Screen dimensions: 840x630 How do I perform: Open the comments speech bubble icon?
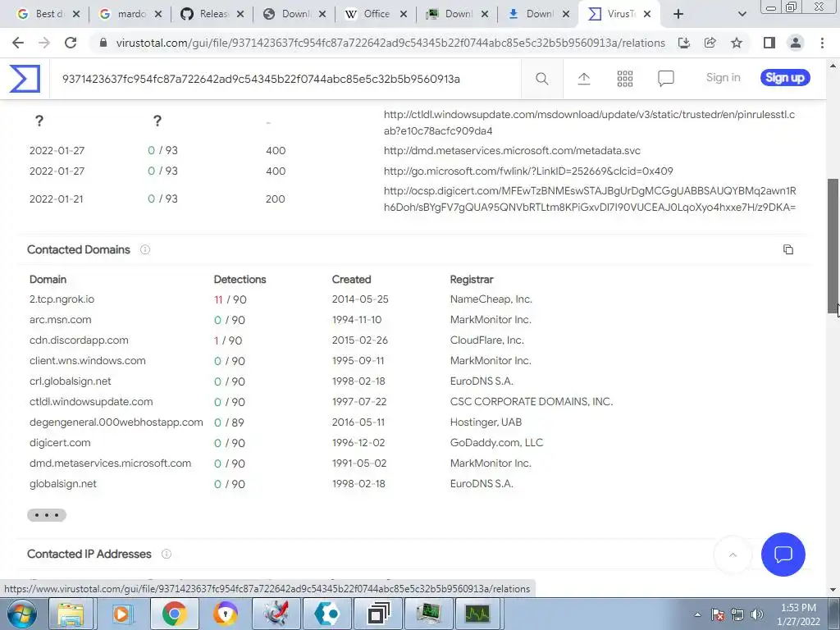[x=665, y=79]
